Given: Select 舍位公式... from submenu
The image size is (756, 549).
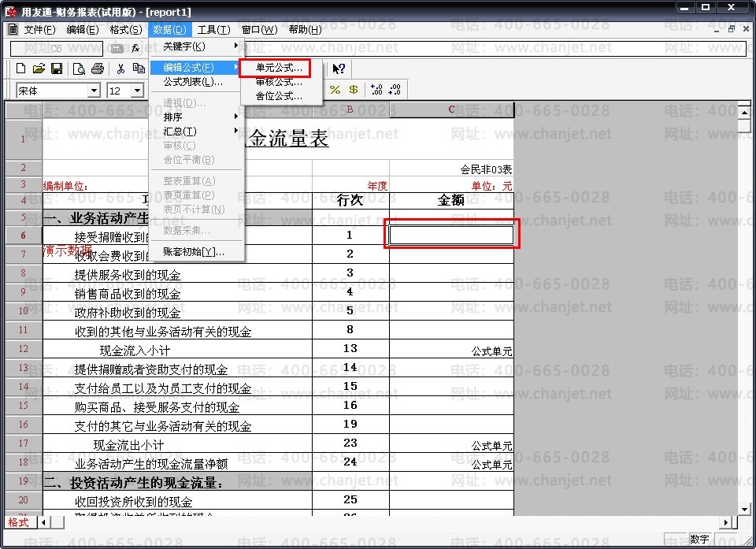Looking at the screenshot, I should point(279,96).
